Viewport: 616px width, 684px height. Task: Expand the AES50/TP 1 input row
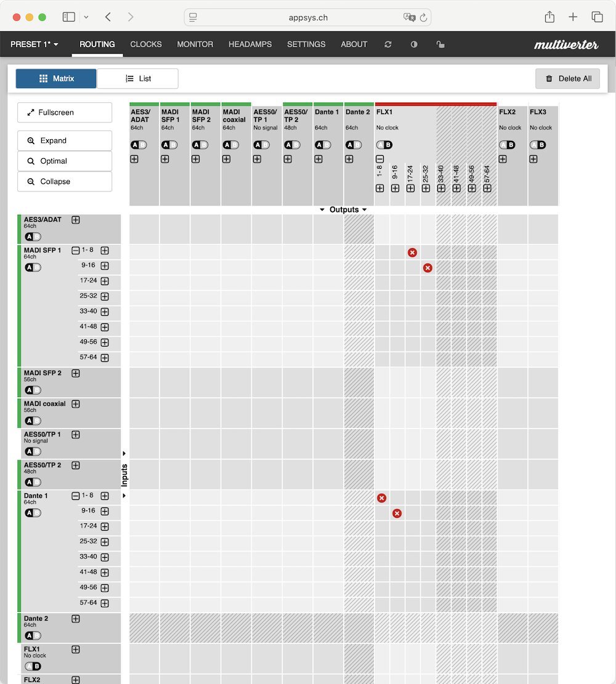(x=76, y=435)
